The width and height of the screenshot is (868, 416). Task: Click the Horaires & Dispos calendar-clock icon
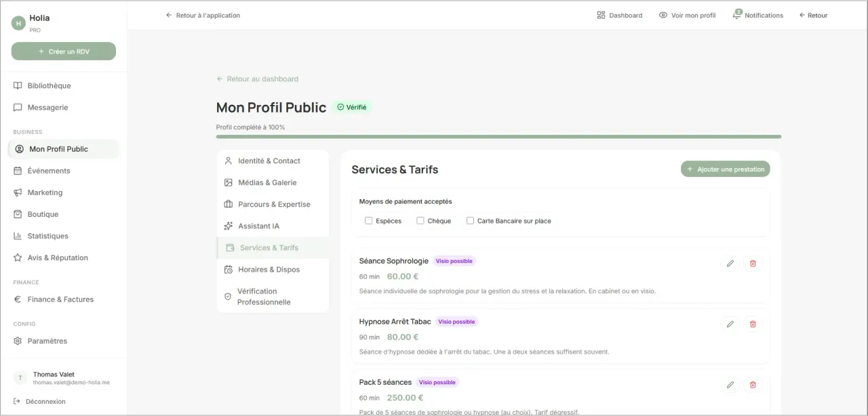[x=229, y=270]
